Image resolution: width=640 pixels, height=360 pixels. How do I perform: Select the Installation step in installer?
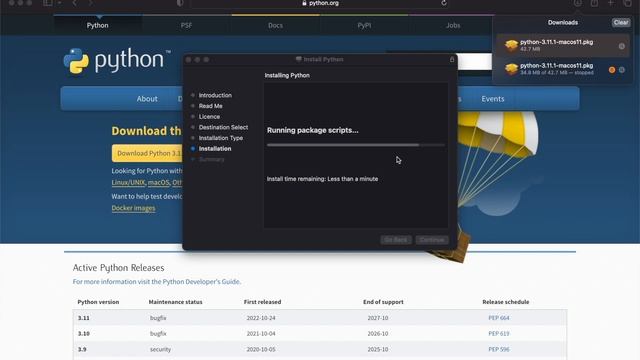[215, 149]
